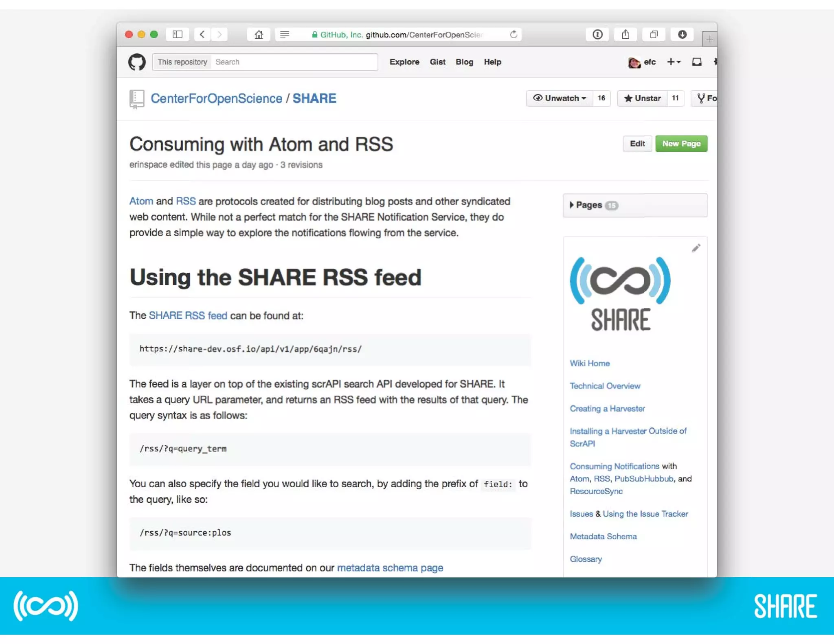
Task: Toggle Unstar on the SHARE repository
Action: tap(643, 98)
